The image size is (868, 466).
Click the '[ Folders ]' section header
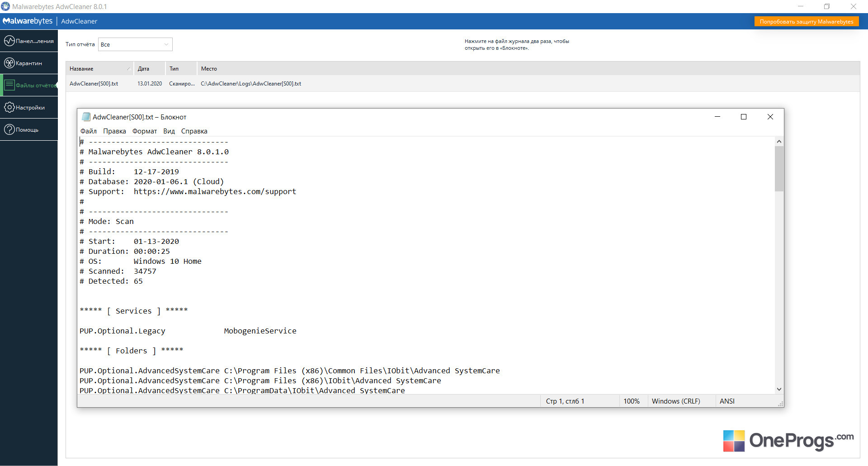point(132,351)
